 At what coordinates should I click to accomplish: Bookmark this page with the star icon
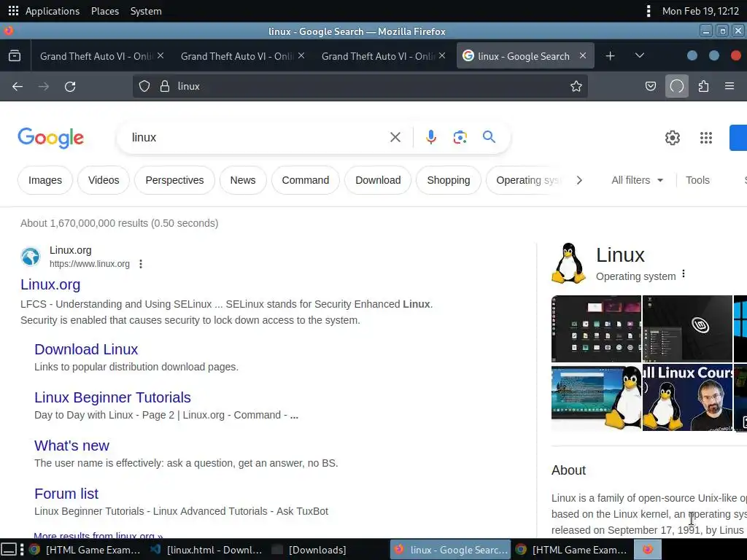pos(576,86)
